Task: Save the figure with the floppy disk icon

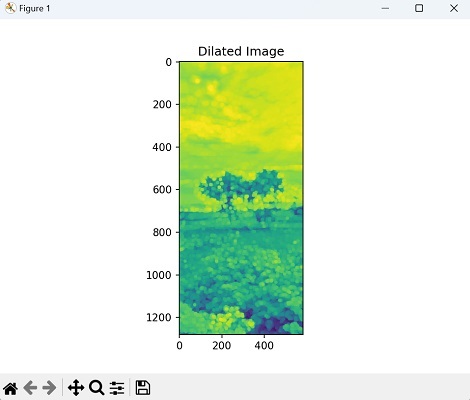Action: [x=143, y=388]
